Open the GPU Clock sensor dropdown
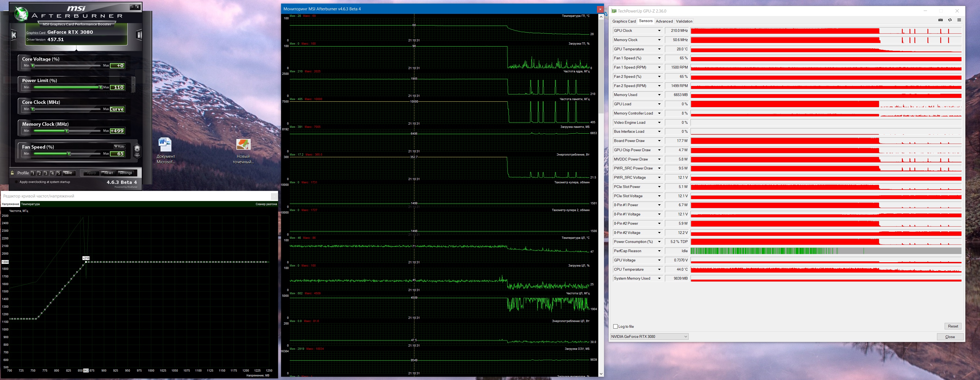 click(659, 30)
